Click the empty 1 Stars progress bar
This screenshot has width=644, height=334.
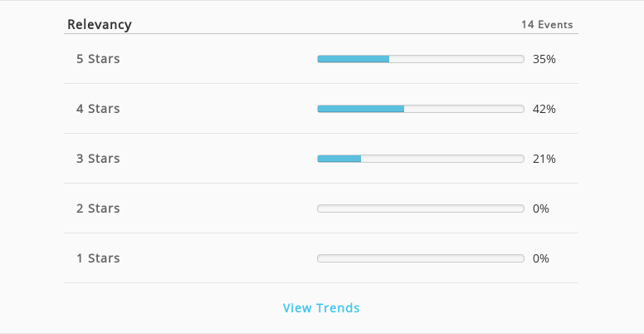pos(421,258)
